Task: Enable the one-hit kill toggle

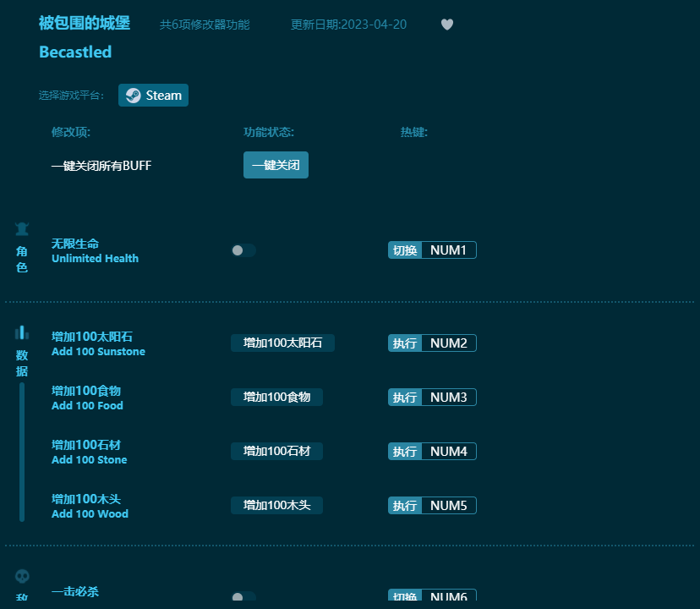Action: tap(243, 597)
